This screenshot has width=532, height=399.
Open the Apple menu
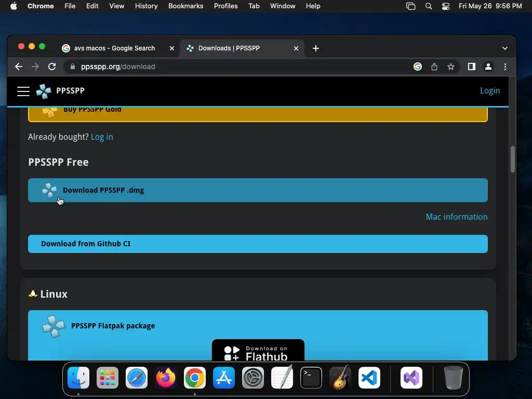[x=14, y=6]
